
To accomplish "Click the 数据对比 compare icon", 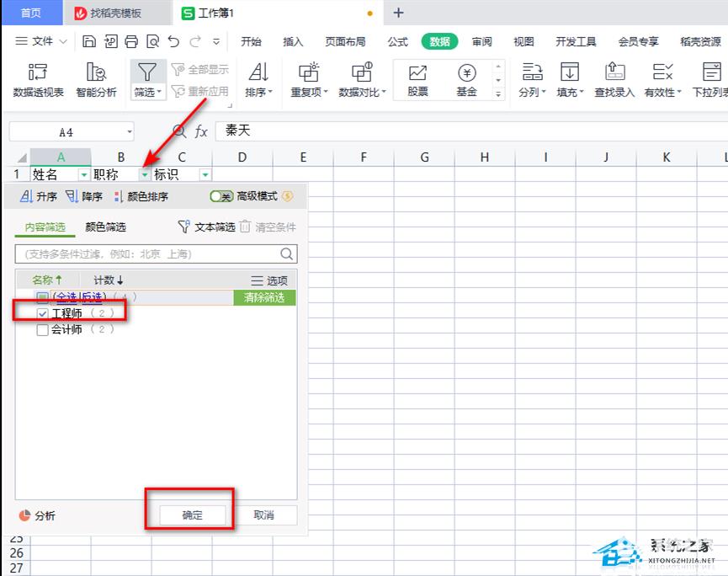I will tap(362, 73).
